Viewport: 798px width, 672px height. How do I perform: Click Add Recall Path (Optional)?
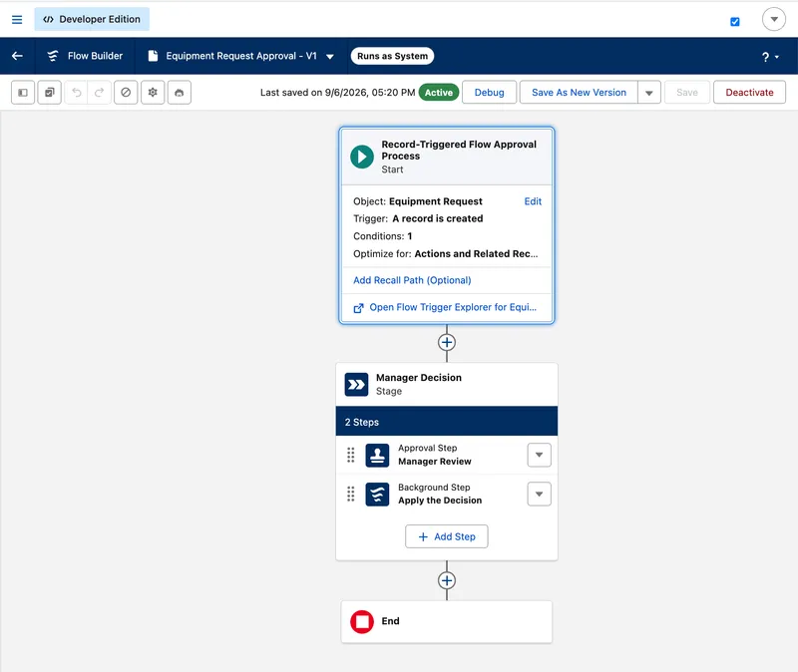coord(412,280)
